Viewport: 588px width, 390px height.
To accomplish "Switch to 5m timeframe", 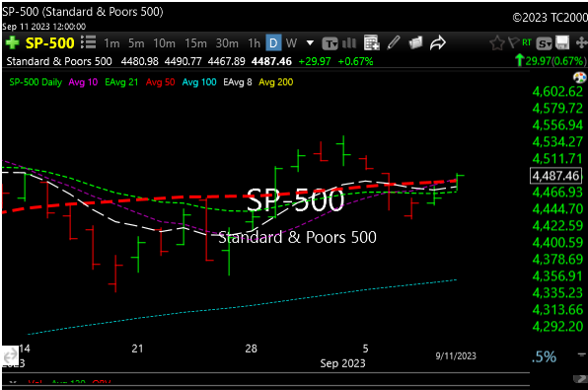I will point(136,43).
